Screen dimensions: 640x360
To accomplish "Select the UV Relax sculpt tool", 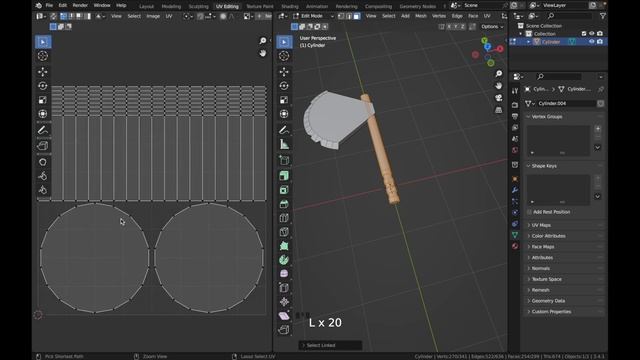I will point(43,176).
